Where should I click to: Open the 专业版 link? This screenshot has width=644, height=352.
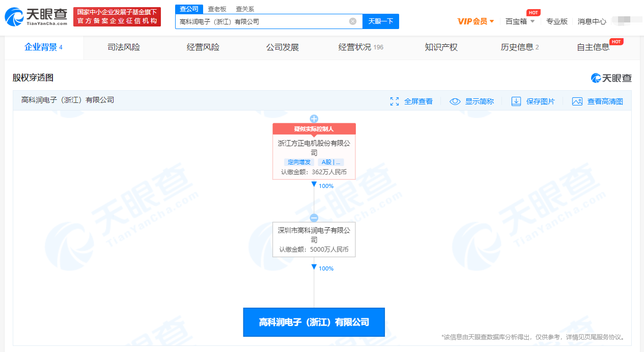(556, 21)
